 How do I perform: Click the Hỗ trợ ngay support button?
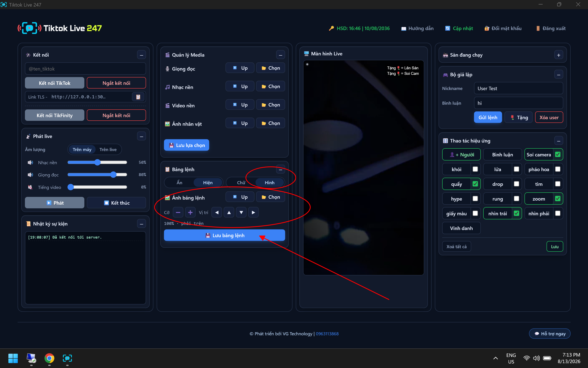click(550, 334)
